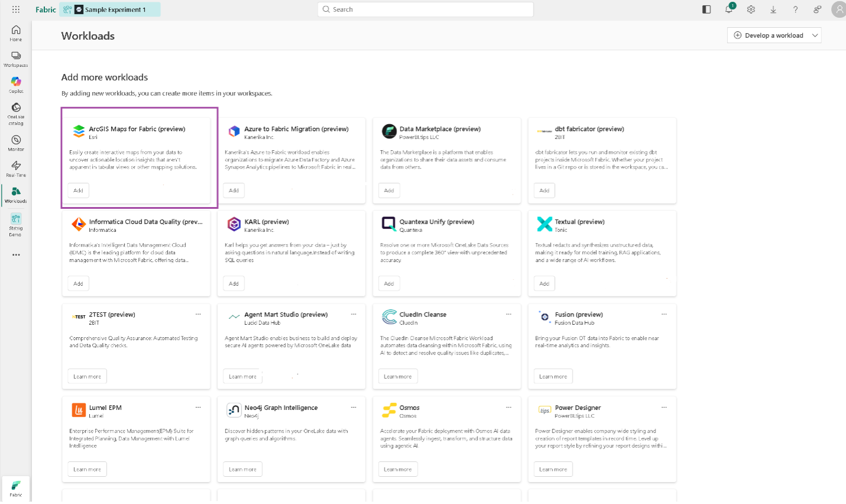Expand the Develop a workload dropdown arrow
This screenshot has height=504, width=846.
(x=815, y=35)
